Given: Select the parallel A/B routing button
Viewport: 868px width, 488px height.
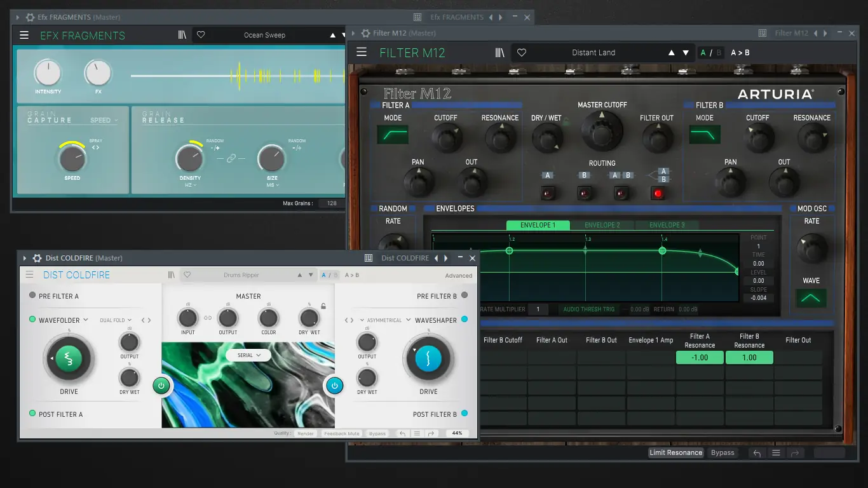Looking at the screenshot, I should 658,193.
